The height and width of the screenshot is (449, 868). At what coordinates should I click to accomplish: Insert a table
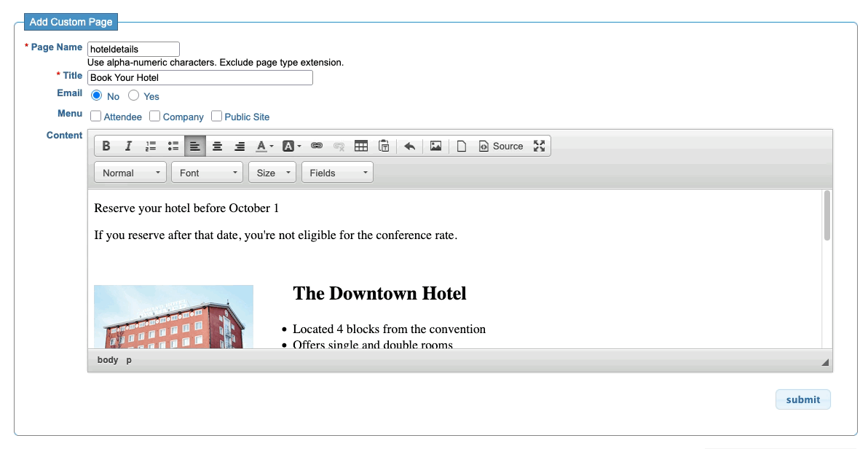pyautogui.click(x=361, y=146)
